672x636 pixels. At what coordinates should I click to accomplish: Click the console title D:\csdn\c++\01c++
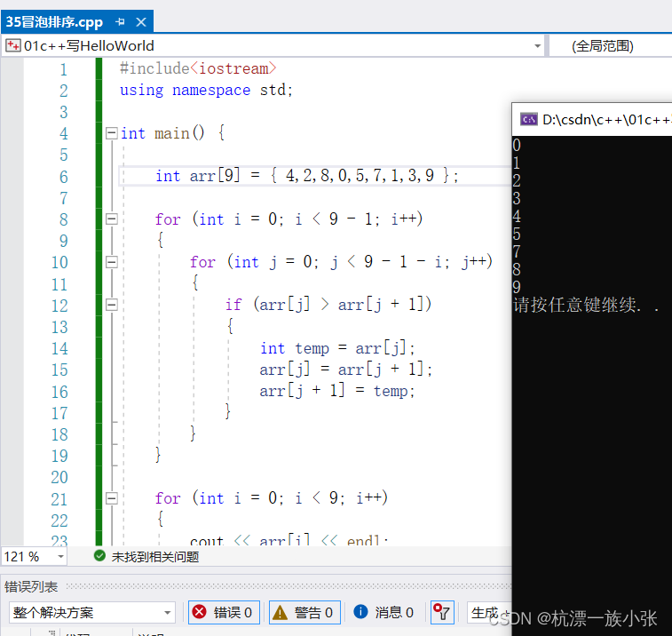click(x=606, y=119)
